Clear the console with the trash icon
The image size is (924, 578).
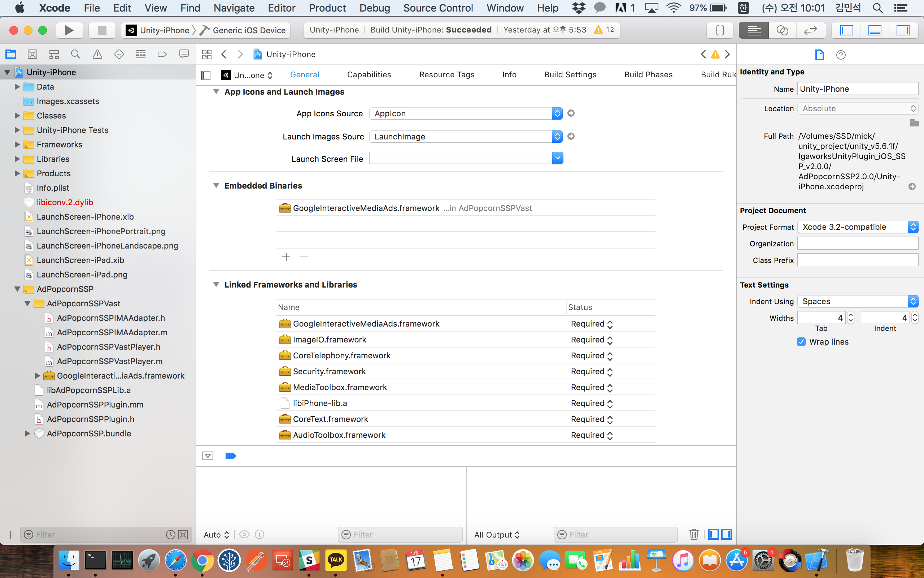(x=694, y=534)
